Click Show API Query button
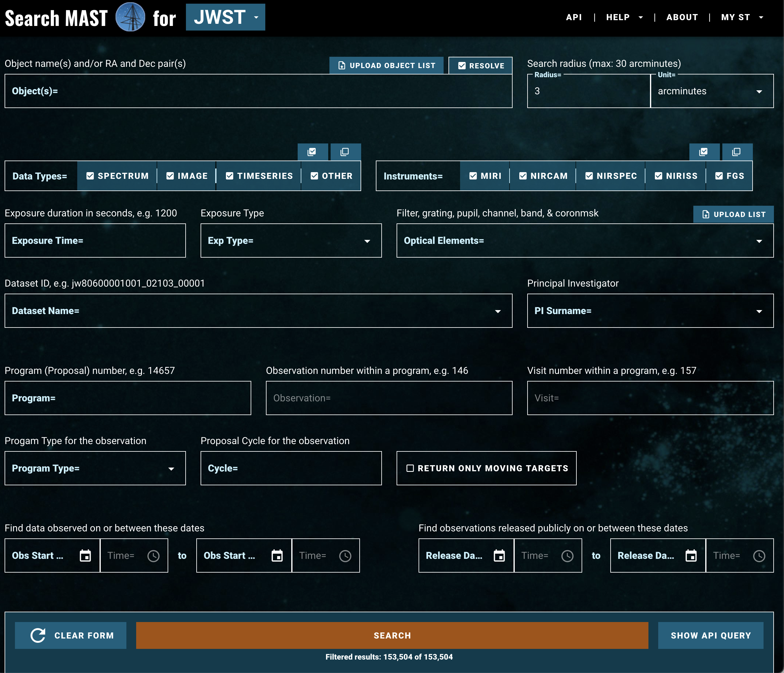Viewport: 784px width, 673px height. [711, 635]
